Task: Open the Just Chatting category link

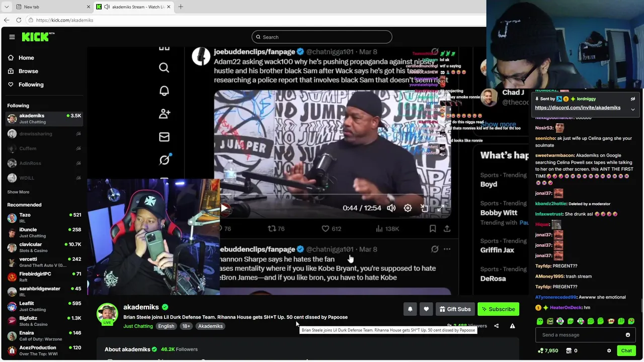Action: click(138, 326)
